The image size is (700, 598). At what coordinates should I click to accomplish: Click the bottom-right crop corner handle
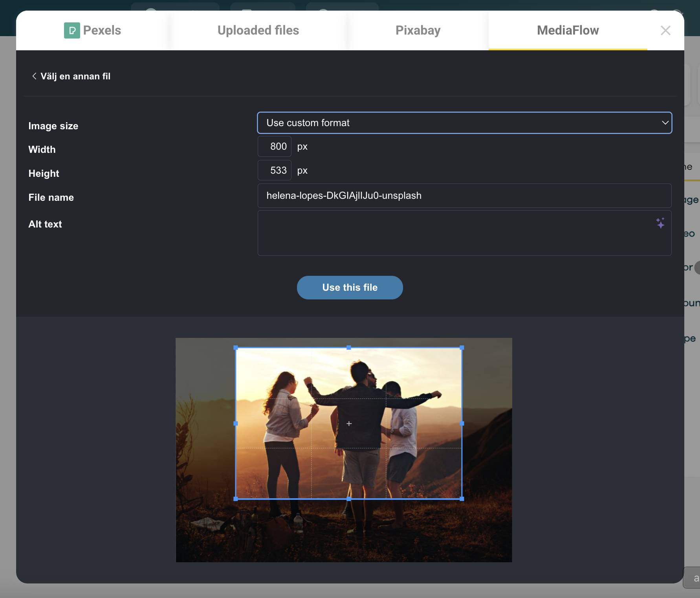point(462,499)
